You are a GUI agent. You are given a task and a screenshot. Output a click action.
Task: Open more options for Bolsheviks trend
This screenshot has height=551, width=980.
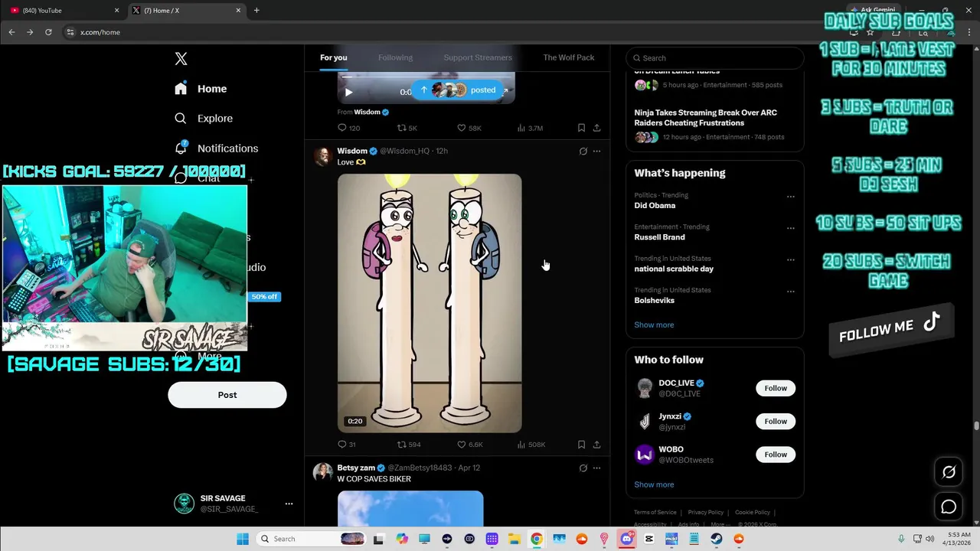pyautogui.click(x=790, y=292)
